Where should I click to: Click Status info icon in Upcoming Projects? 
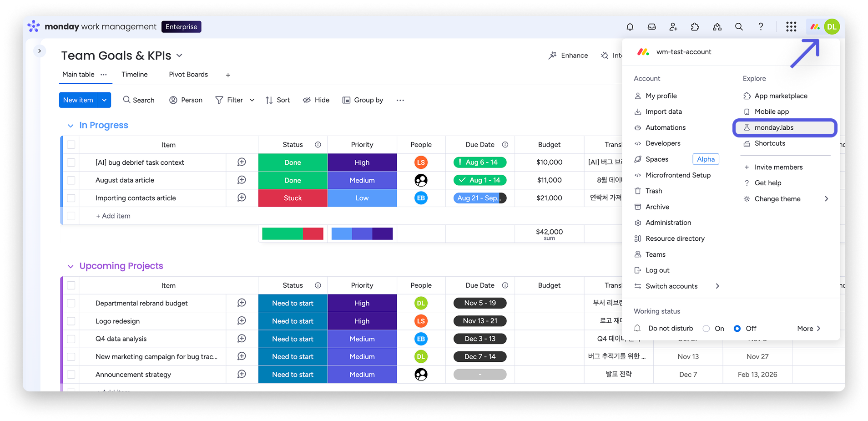318,285
